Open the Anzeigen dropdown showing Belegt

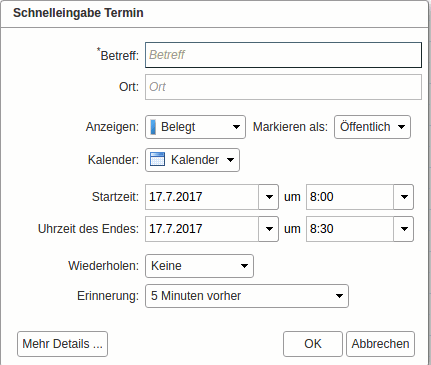pyautogui.click(x=195, y=127)
